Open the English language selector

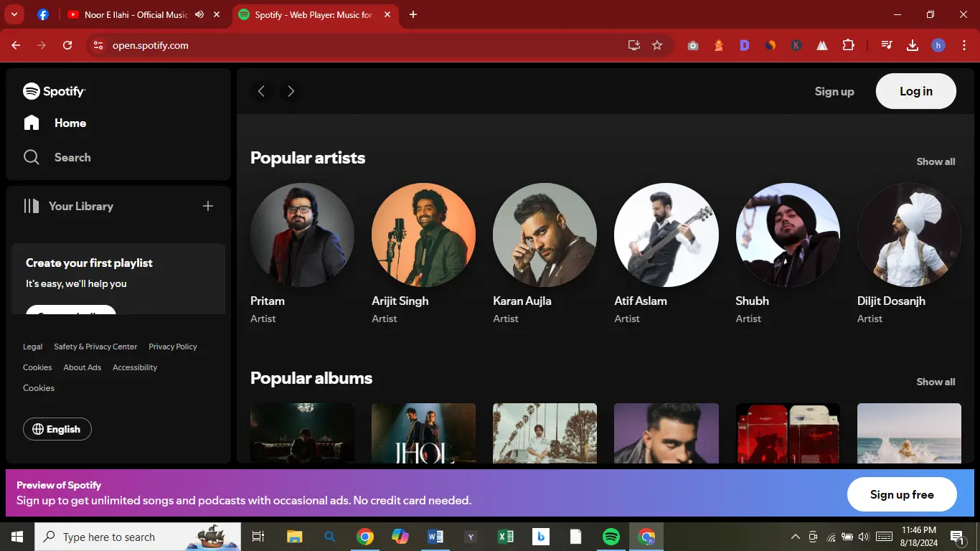(x=57, y=429)
